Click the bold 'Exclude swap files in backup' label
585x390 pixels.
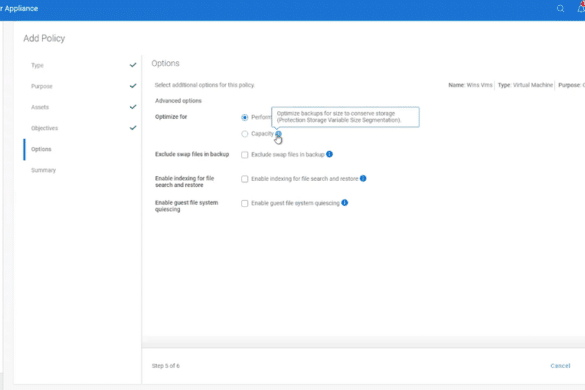192,154
